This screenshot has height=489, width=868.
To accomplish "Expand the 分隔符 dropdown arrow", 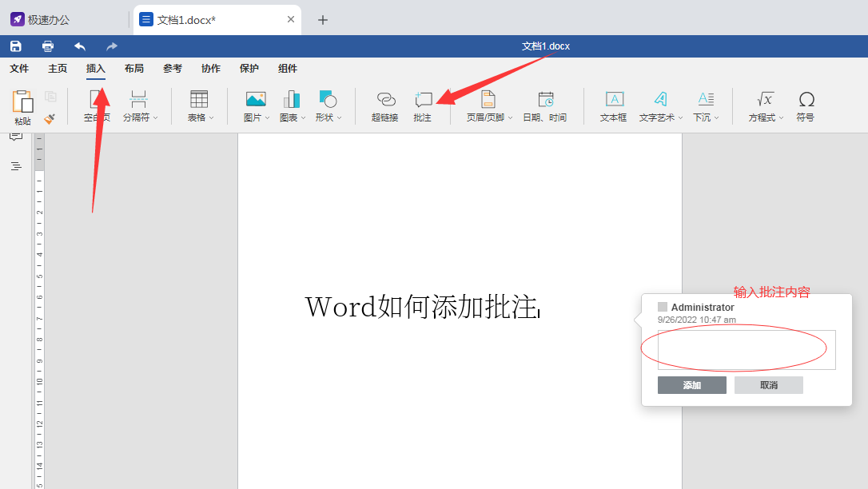I will point(156,117).
